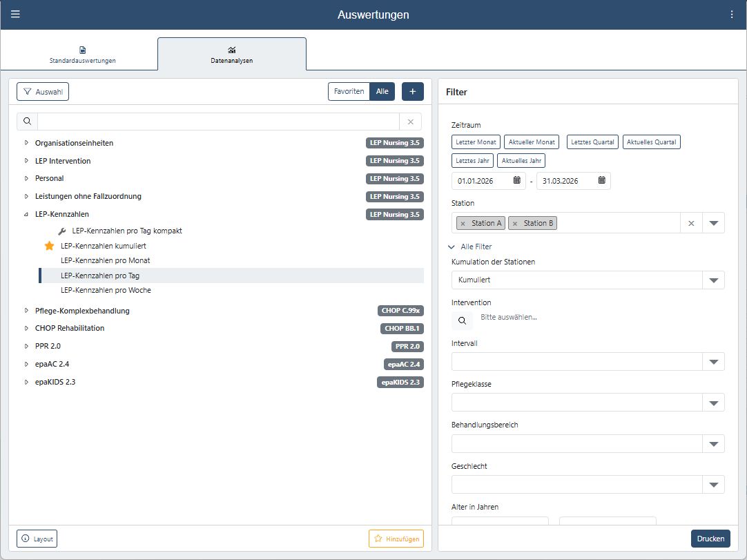This screenshot has width=747, height=560.
Task: Switch to the Standardauswertungen tab
Action: [82, 55]
